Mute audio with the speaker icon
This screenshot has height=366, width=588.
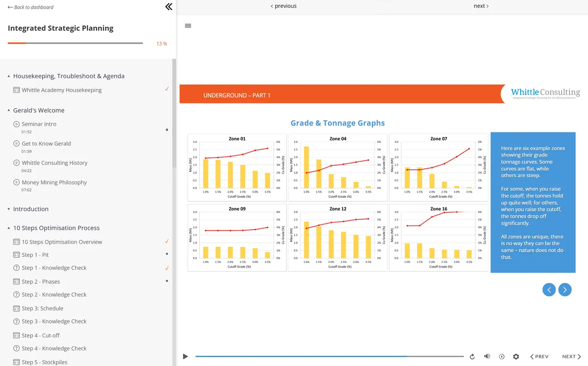tap(487, 356)
